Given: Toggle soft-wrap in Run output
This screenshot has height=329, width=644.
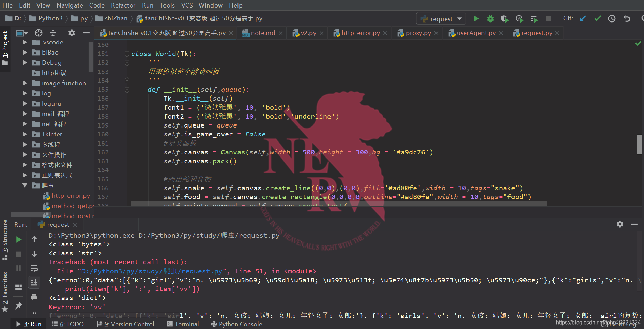Looking at the screenshot, I should [x=34, y=268].
